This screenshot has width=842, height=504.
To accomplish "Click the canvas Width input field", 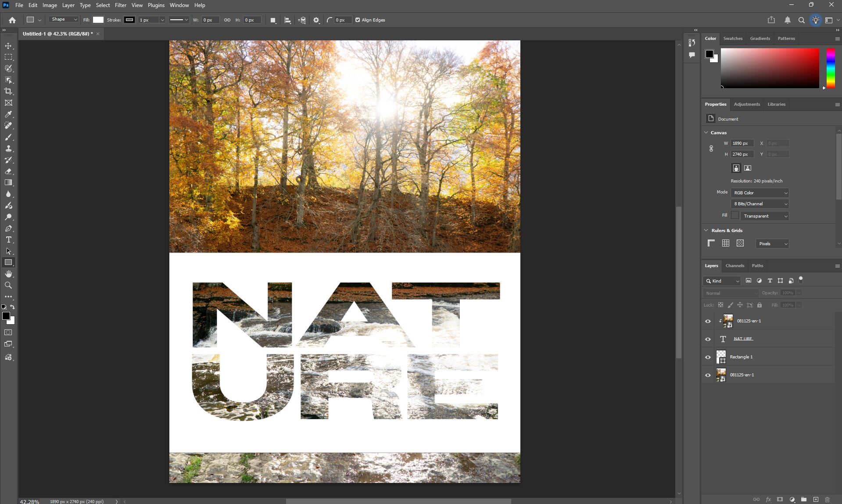I will pyautogui.click(x=742, y=143).
